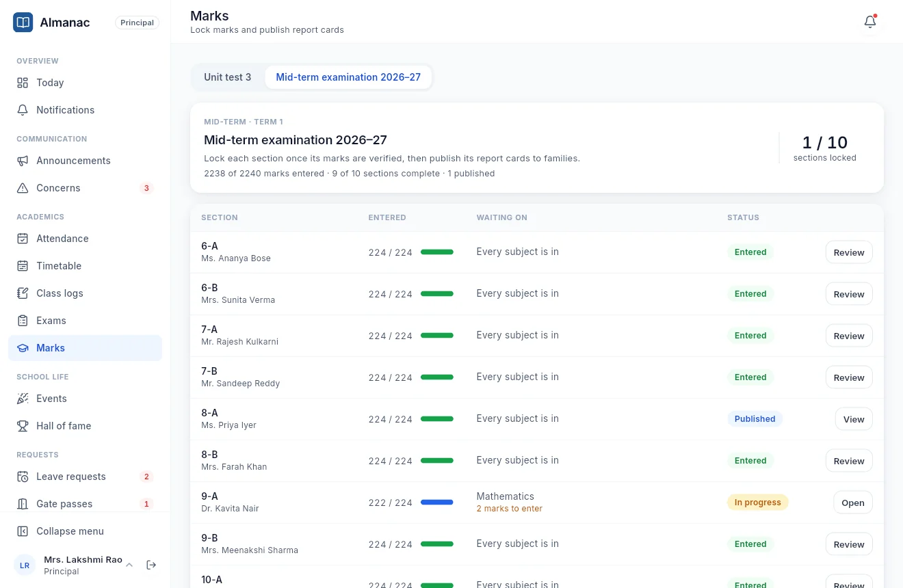Screen dimensions: 903x588
Task: Click Review for section 8-B
Action: click(849, 461)
